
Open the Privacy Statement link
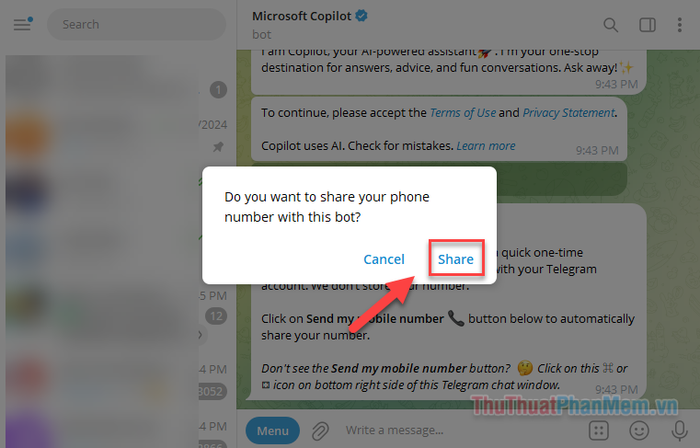tap(568, 113)
